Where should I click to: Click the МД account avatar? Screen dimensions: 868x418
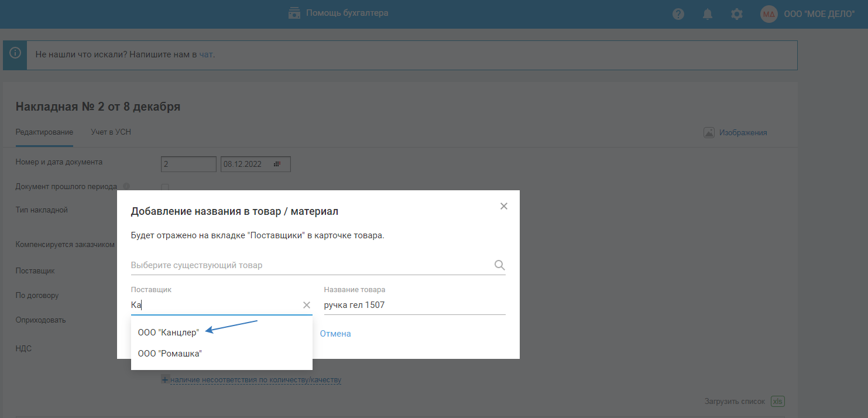click(768, 14)
